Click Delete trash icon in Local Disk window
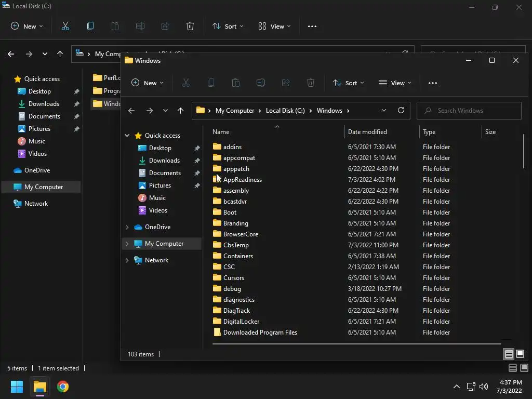 [190, 26]
